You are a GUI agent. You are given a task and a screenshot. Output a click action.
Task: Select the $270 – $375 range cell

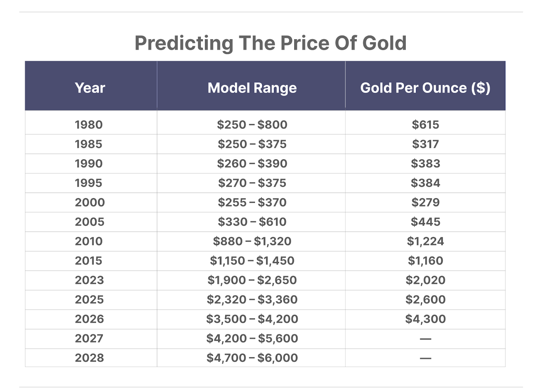(252, 183)
